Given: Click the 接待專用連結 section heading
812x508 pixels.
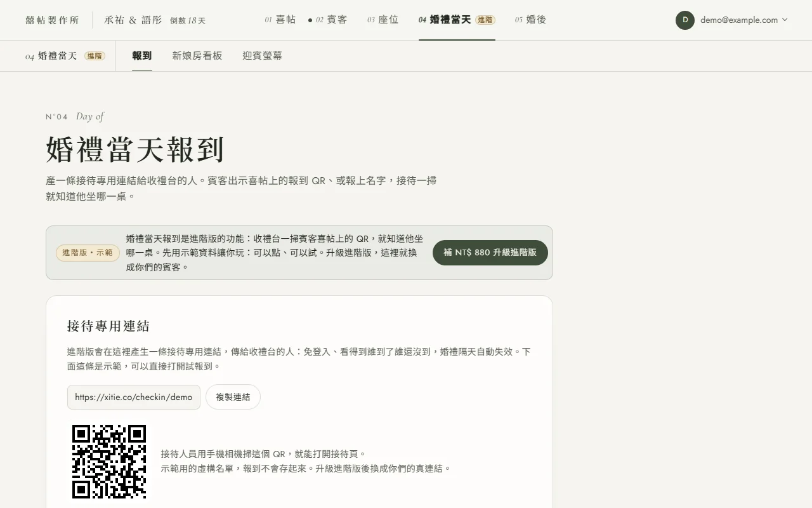Looking at the screenshot, I should coord(108,326).
